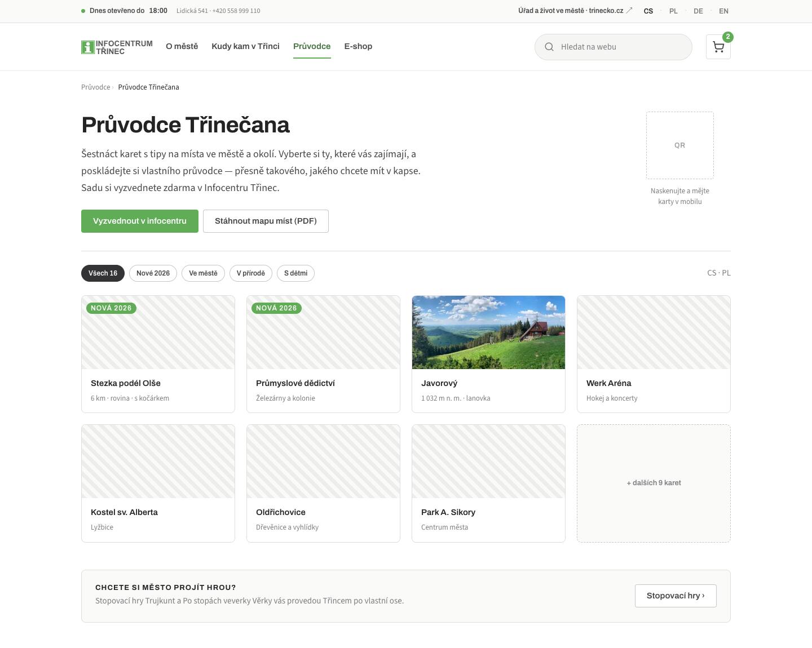Open the trinecko.cz external link
Image resolution: width=812 pixels, height=648 pixels.
pos(575,11)
